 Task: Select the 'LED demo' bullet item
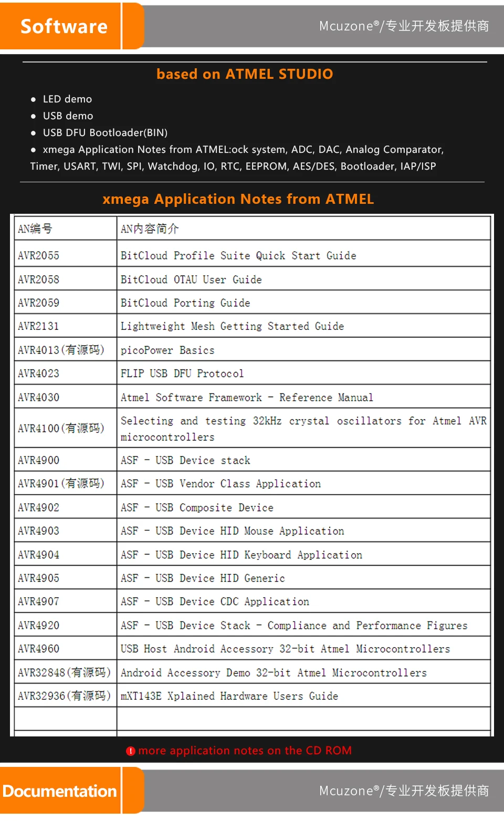pyautogui.click(x=67, y=99)
